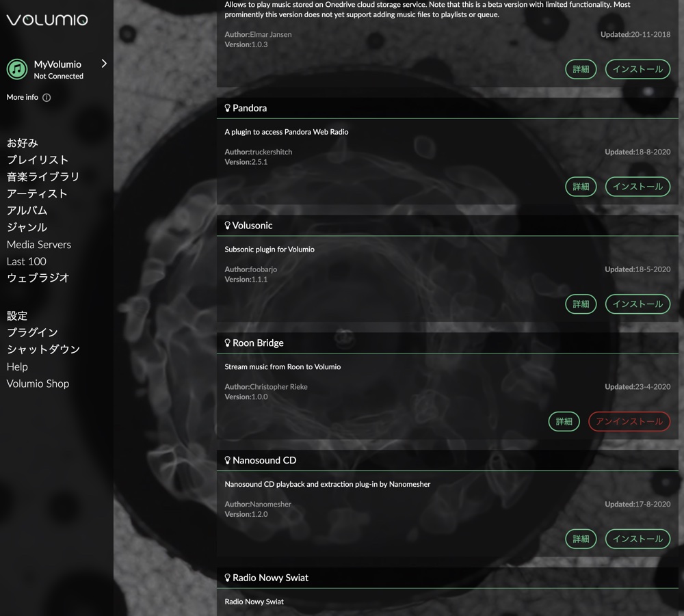This screenshot has height=616, width=684.
Task: Click 'Subsonic plugin for Volumio' description
Action: (269, 250)
